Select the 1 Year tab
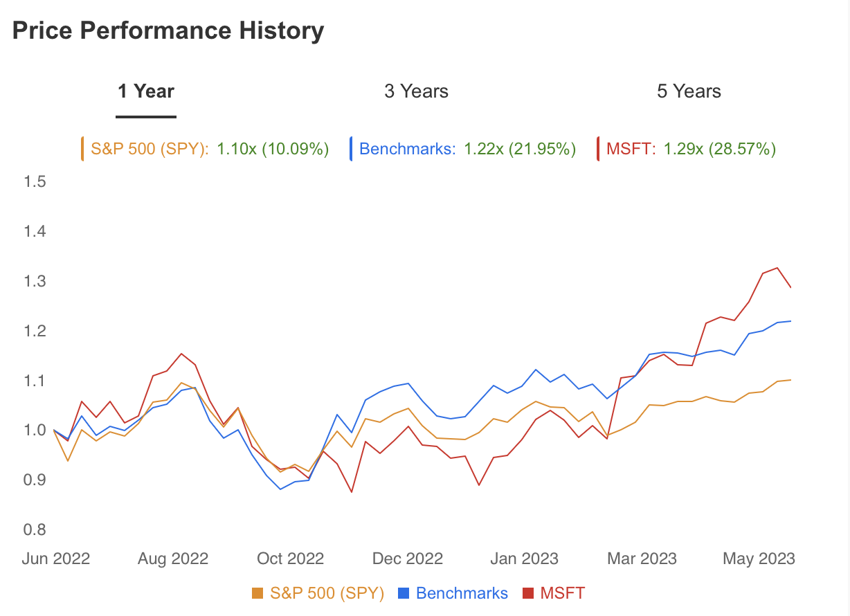The height and width of the screenshot is (616, 850). (x=146, y=91)
